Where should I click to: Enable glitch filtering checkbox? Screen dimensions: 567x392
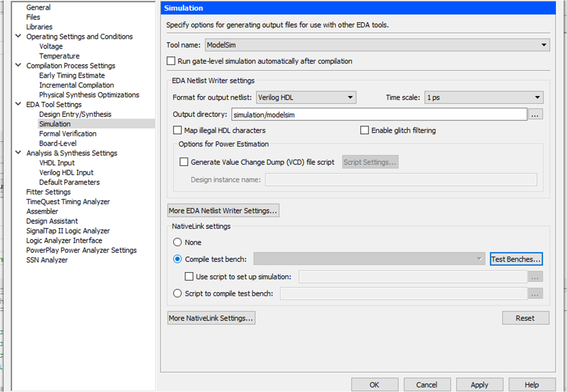365,130
